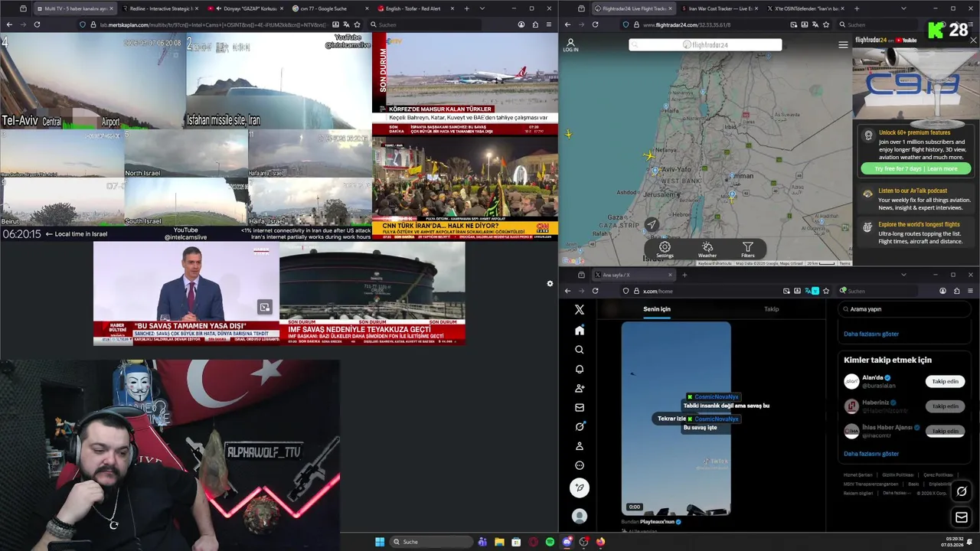
Task: Click Daha fazlasını göster under follow suggestions
Action: 871,454
